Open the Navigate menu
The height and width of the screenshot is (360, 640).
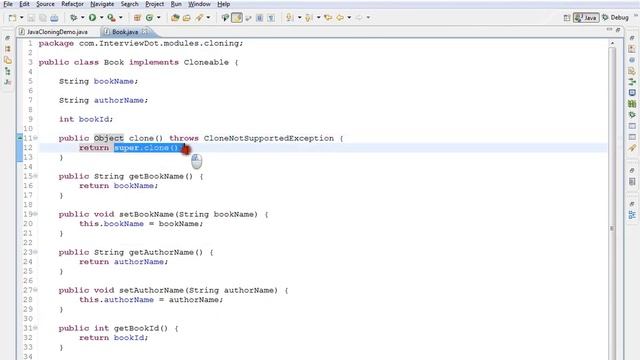click(102, 4)
